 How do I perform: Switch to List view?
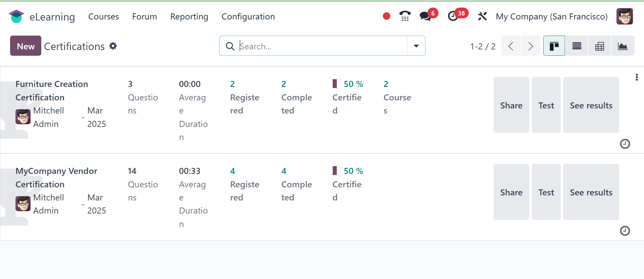click(577, 46)
